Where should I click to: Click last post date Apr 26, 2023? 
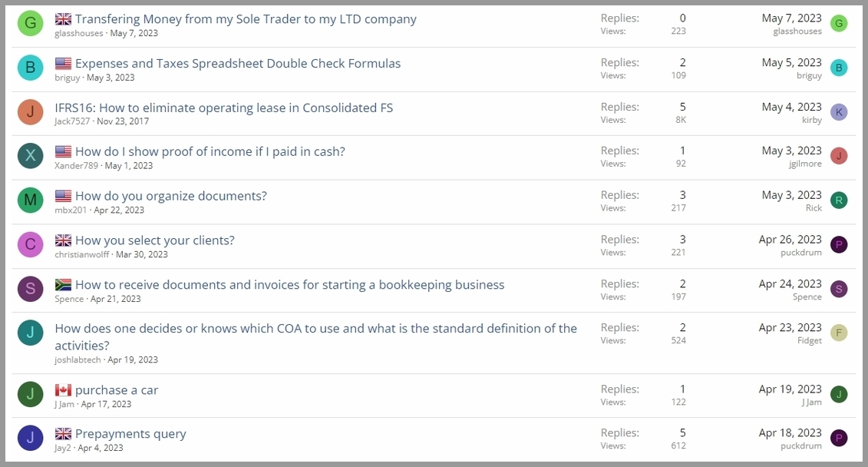(790, 240)
